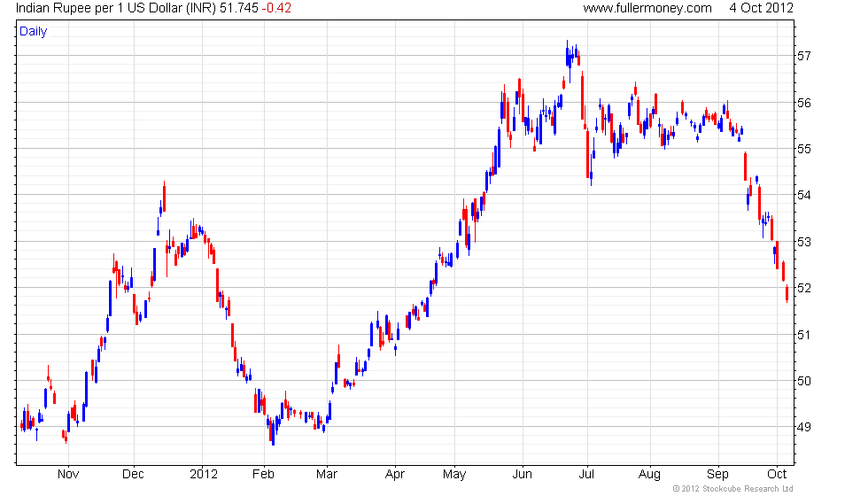868x496 pixels.
Task: Click the 53 price axis label
Action: point(804,242)
